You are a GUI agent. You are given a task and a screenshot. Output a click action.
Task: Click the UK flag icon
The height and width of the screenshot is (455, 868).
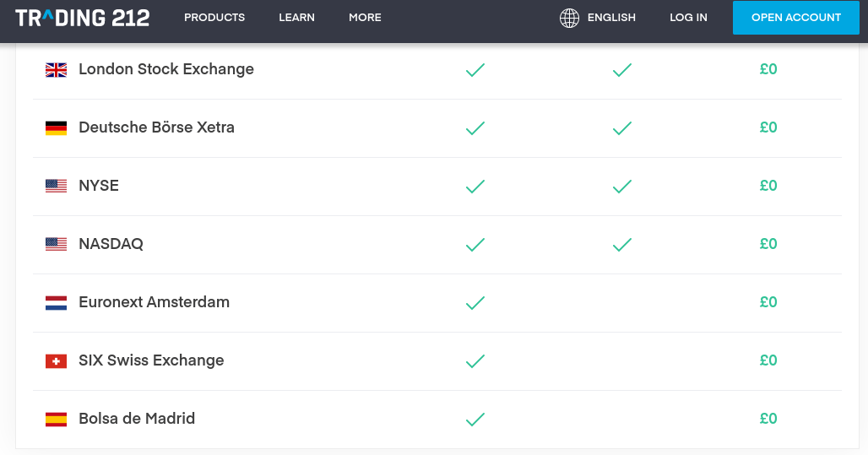point(56,70)
